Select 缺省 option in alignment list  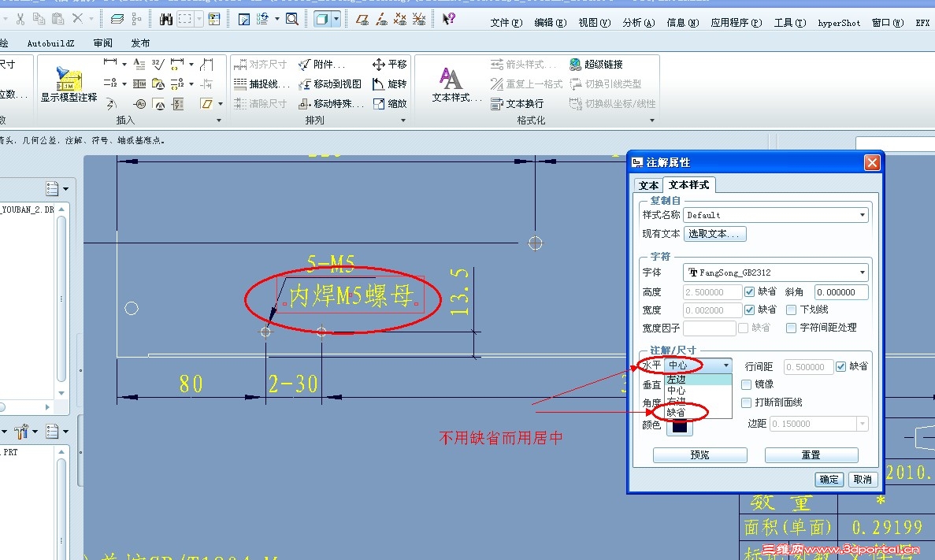pyautogui.click(x=698, y=413)
